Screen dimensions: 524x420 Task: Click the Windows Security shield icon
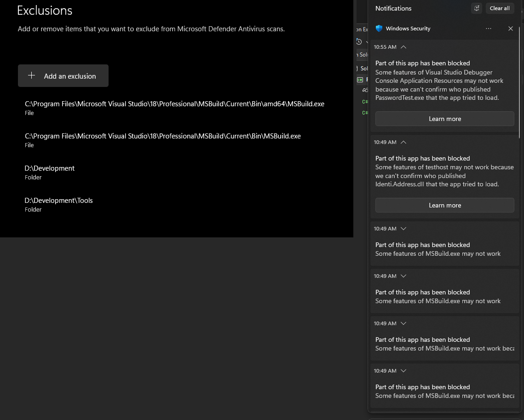(379, 29)
